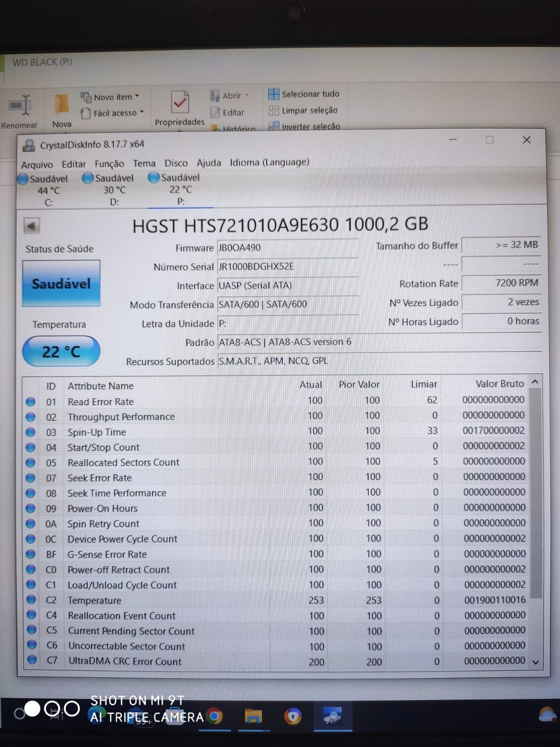Click the weather icon in system tray
Image resolution: width=560 pixels, height=747 pixels.
point(548,715)
